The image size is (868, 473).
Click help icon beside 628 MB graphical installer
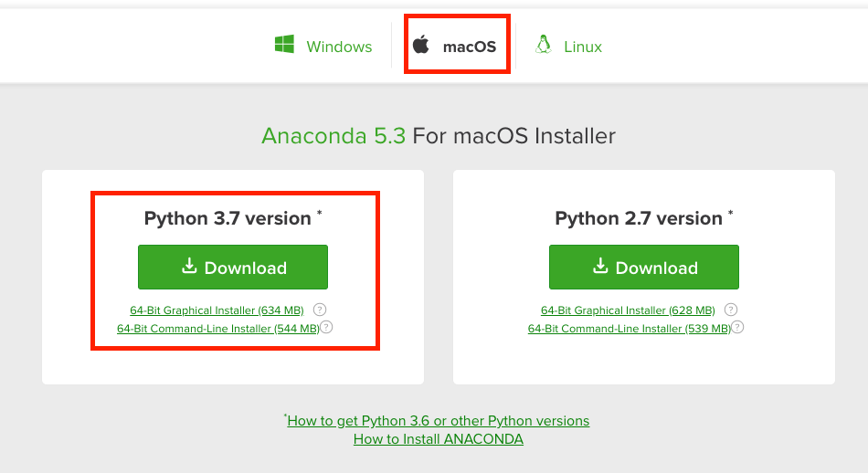[731, 310]
